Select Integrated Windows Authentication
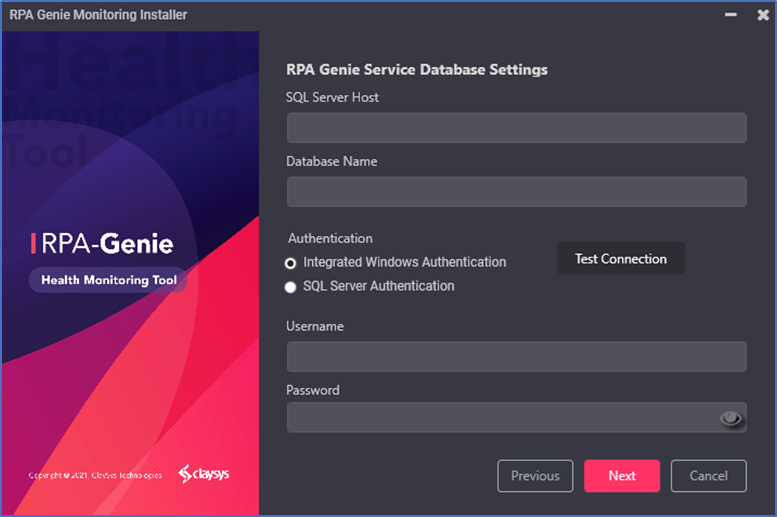This screenshot has height=517, width=777. click(x=291, y=263)
